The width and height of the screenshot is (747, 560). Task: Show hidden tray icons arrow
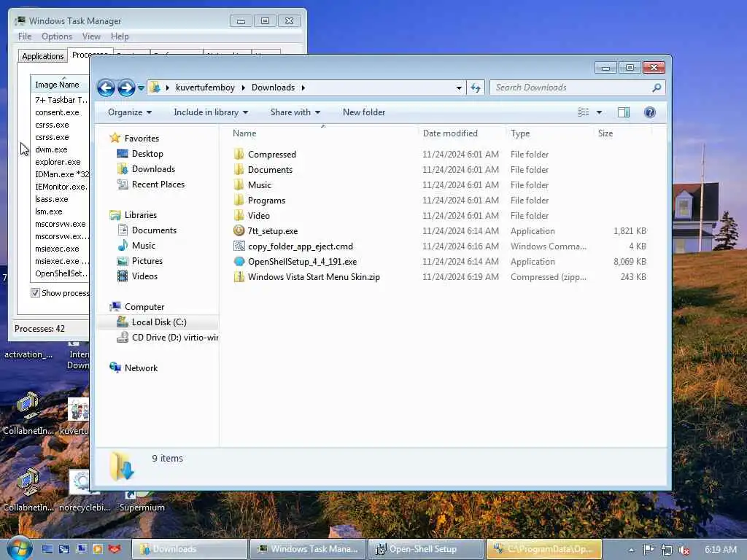point(631,550)
